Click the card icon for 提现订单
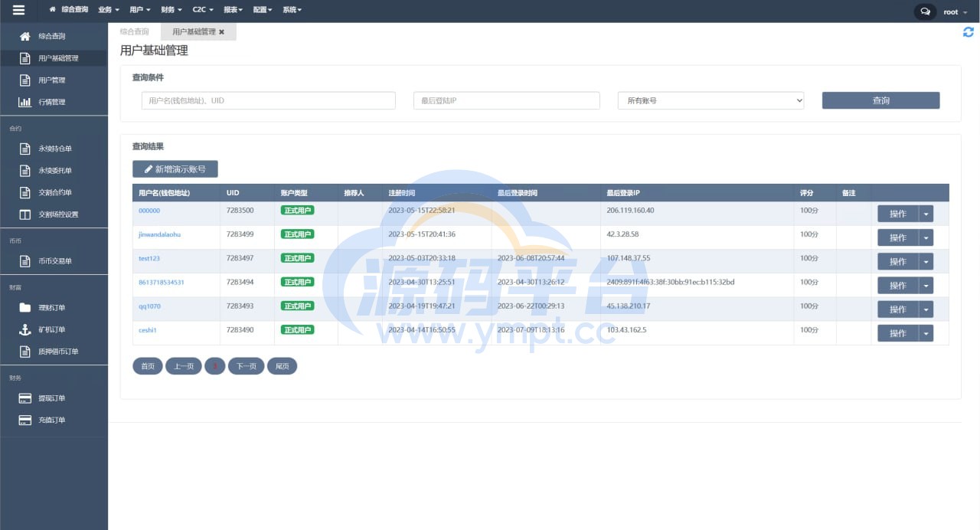 [x=25, y=398]
